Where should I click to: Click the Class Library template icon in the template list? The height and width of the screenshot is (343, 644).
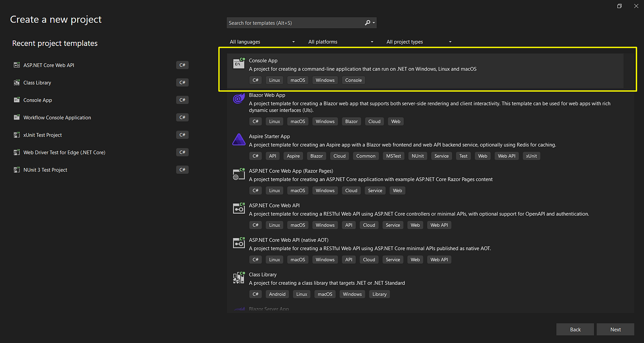pos(239,277)
